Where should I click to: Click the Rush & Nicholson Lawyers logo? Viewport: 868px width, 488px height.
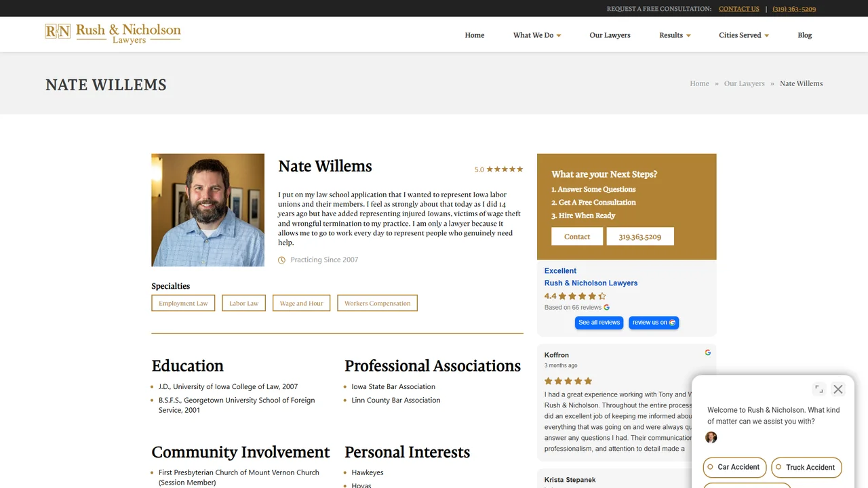(x=113, y=34)
